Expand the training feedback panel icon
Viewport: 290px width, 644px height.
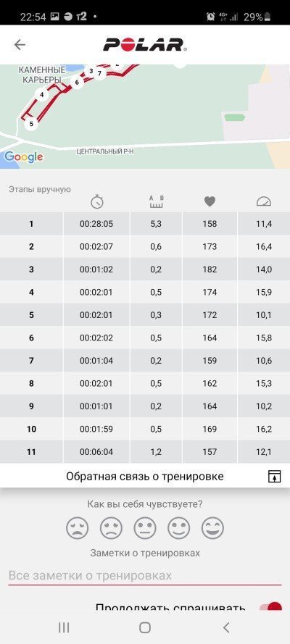coord(274,477)
